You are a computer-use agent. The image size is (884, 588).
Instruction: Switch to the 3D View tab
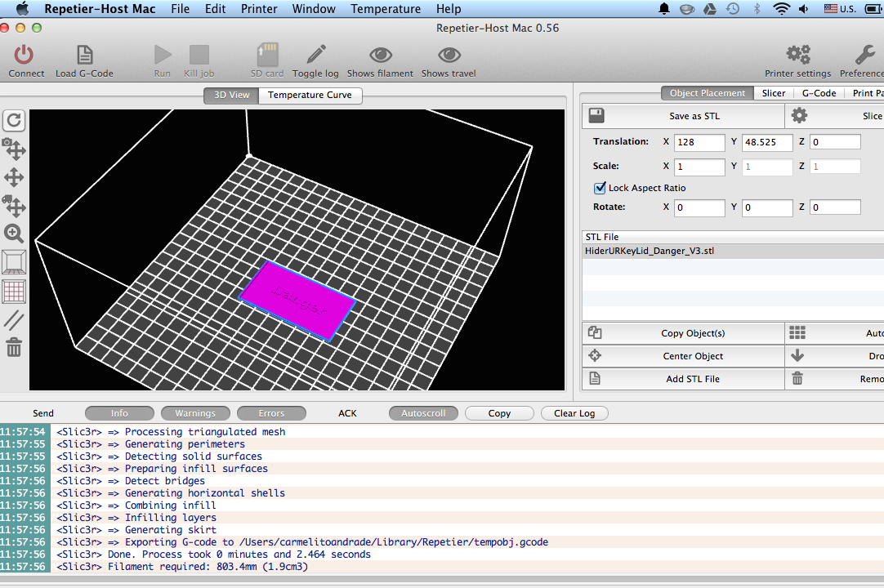click(x=232, y=95)
